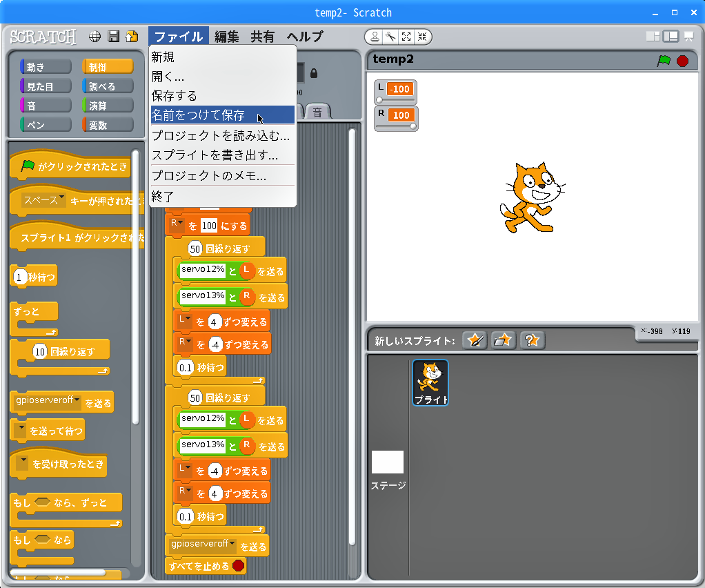The image size is (705, 588).
Task: Choose 終了 from the file menu
Action: coord(223,196)
